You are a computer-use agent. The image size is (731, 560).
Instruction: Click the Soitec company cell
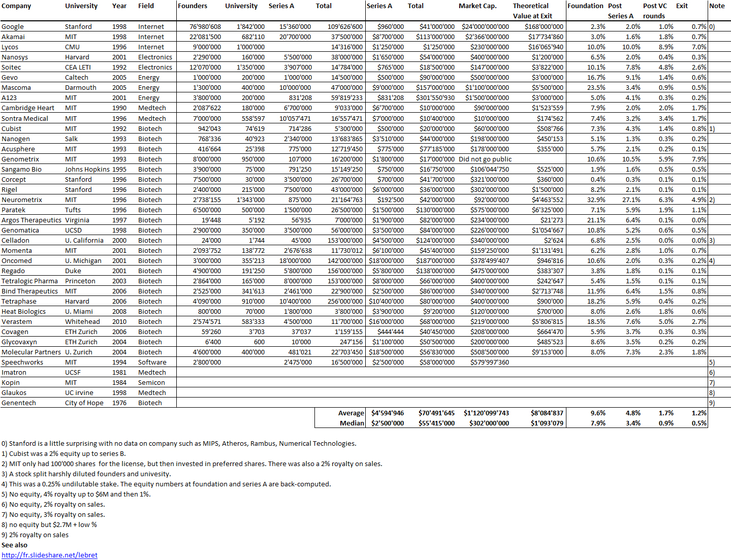11,67
